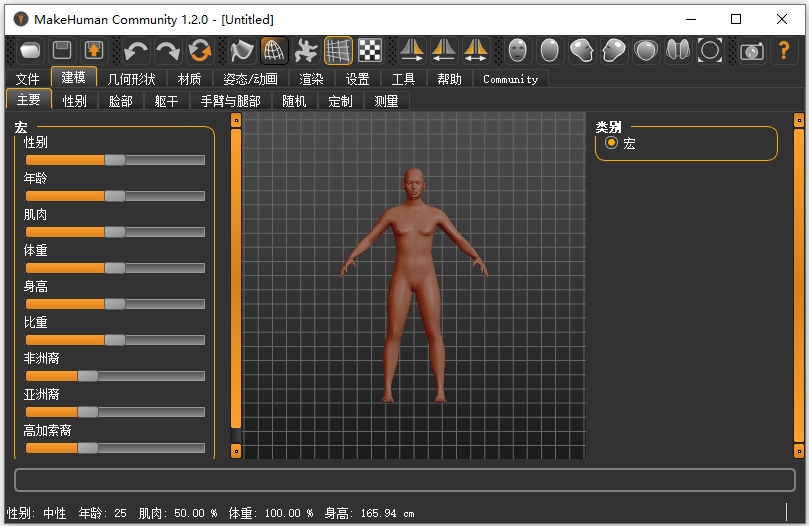The height and width of the screenshot is (526, 809).
Task: Click the empty text field above status bar
Action: pyautogui.click(x=404, y=480)
